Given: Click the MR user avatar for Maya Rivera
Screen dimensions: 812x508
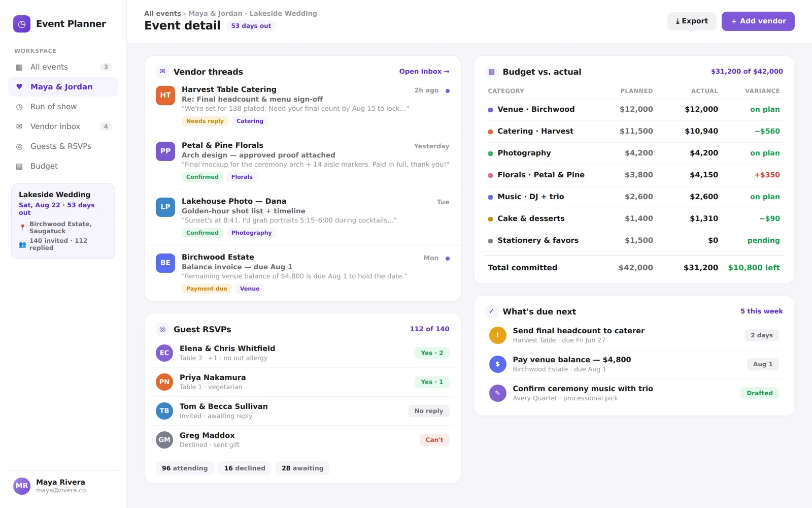Looking at the screenshot, I should [x=22, y=486].
